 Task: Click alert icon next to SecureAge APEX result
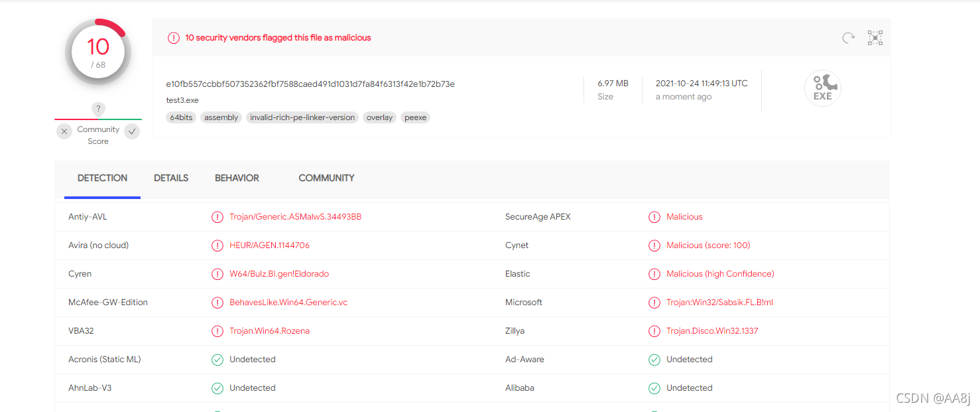(x=654, y=217)
